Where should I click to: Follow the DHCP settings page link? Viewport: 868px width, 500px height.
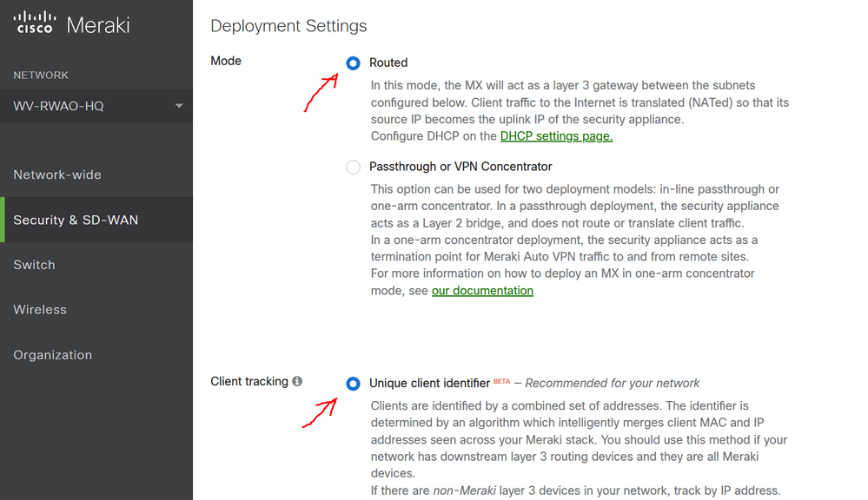[x=556, y=136]
